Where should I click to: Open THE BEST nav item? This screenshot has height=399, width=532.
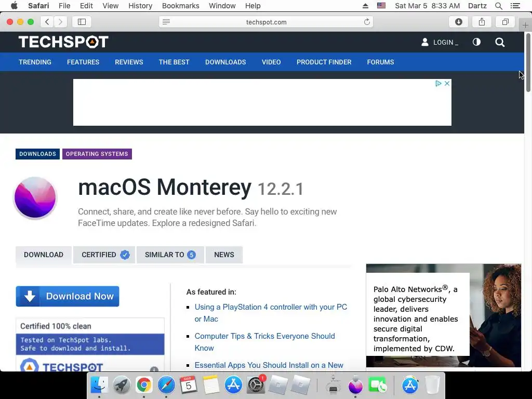click(174, 62)
